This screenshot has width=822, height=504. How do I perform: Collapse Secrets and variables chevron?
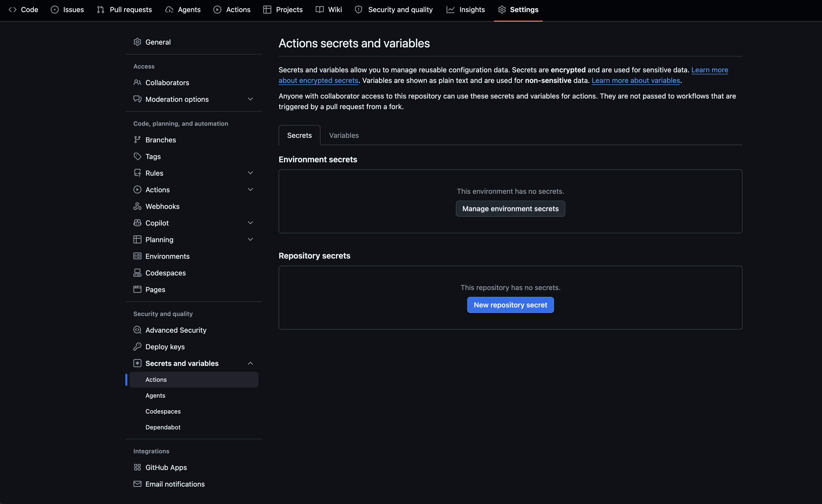250,363
